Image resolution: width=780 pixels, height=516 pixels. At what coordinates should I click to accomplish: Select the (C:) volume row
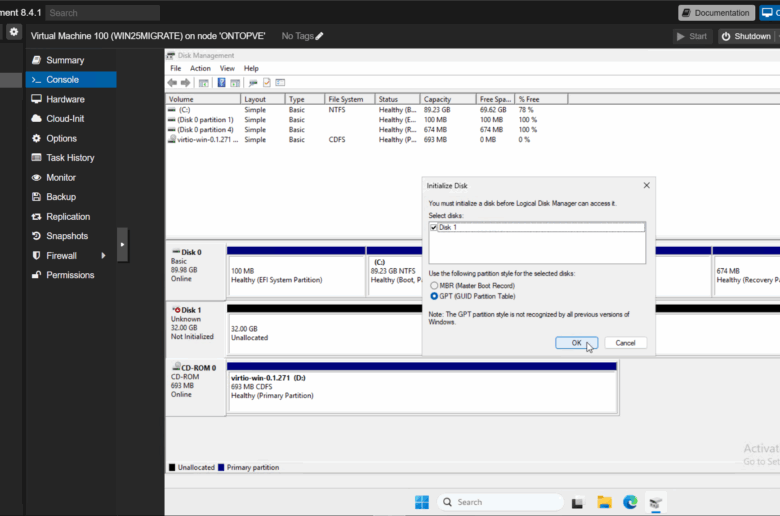pyautogui.click(x=367, y=110)
